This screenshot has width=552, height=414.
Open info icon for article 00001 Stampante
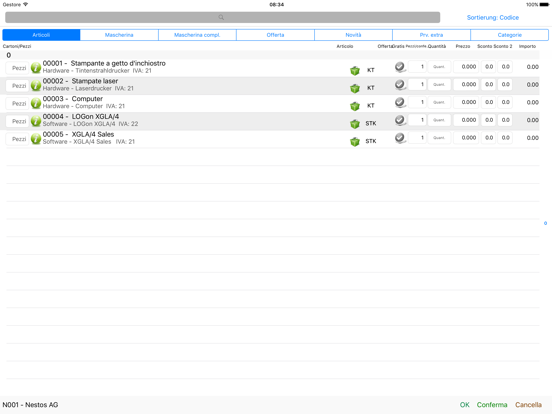36,68
